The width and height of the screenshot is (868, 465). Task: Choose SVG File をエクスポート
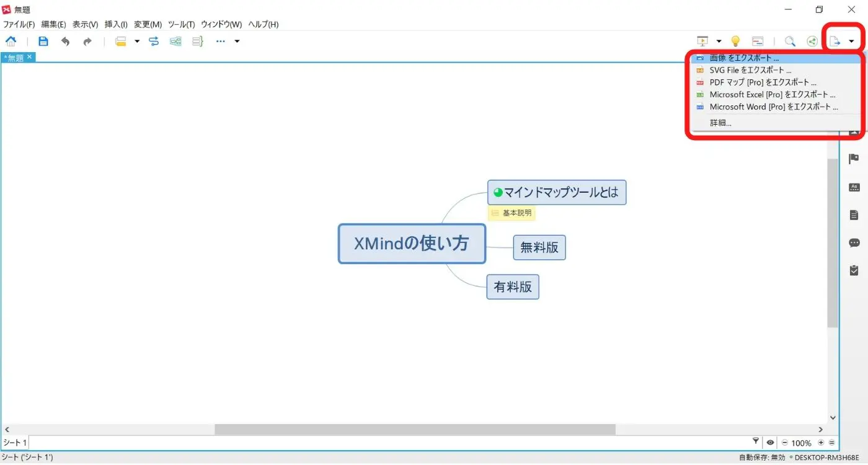click(774, 70)
